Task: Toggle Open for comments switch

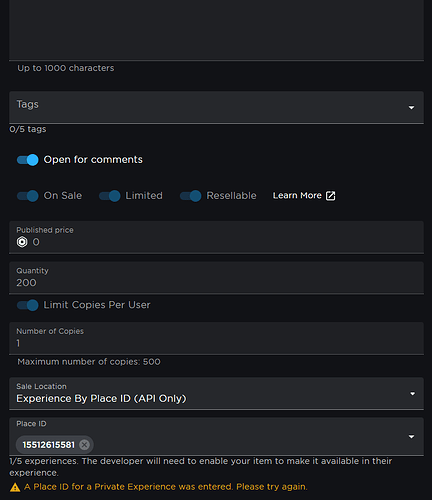Action: click(28, 160)
